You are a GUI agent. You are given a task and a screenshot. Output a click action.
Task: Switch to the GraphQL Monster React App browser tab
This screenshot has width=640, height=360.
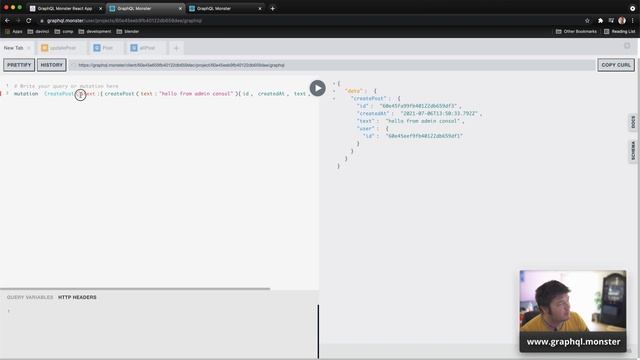pyautogui.click(x=65, y=8)
